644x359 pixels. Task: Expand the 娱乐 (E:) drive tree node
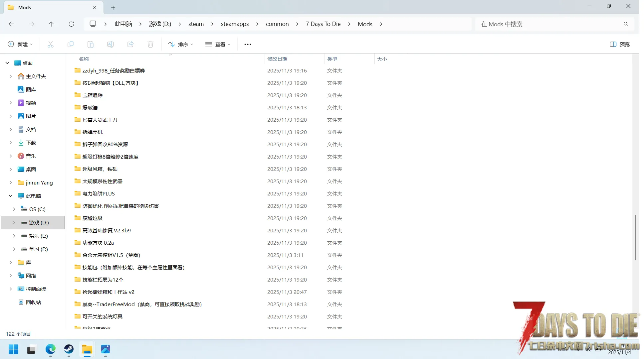[14, 236]
